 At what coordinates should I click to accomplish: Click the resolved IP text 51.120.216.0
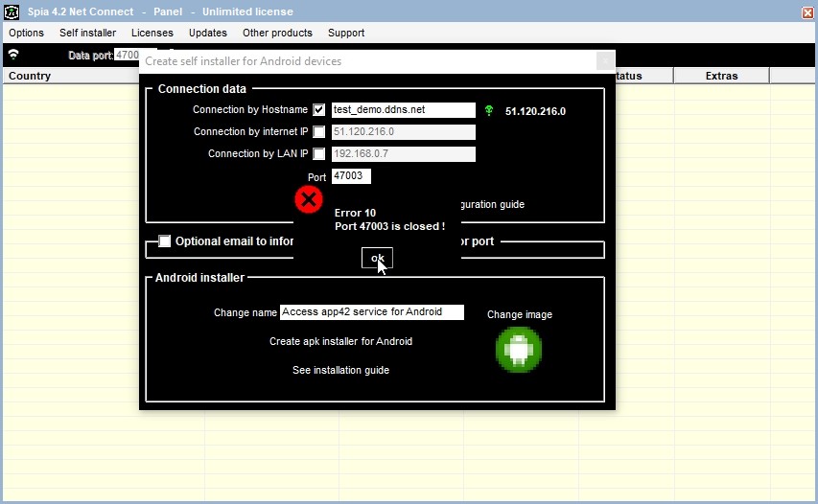coord(535,111)
